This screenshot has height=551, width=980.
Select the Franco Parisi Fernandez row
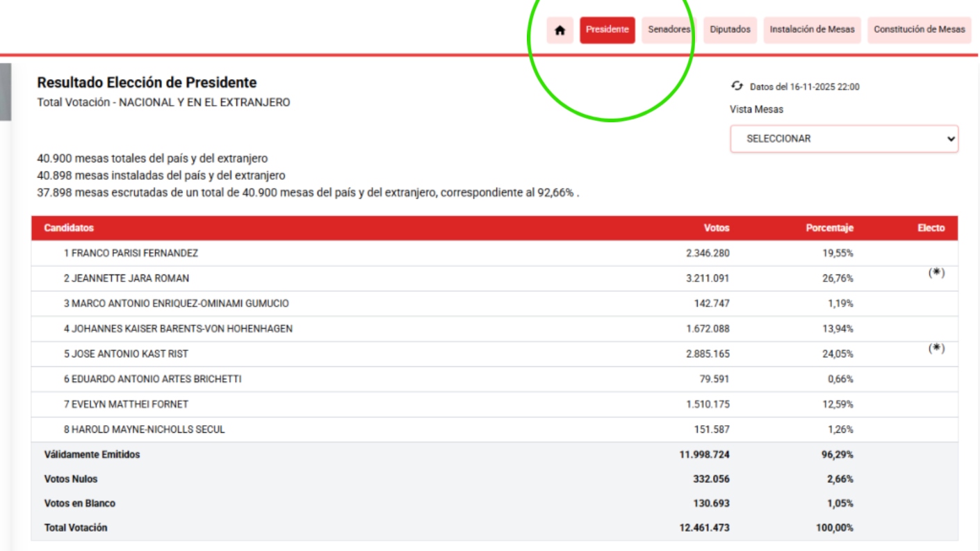(x=131, y=254)
